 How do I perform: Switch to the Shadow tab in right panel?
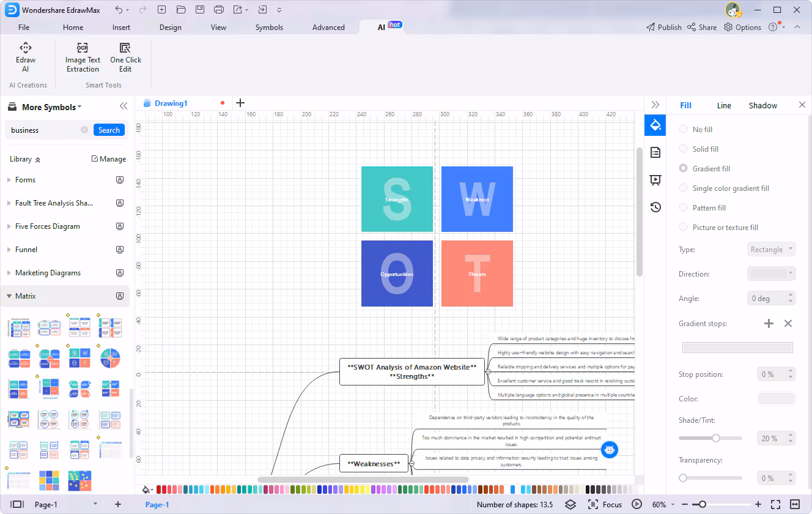[x=763, y=105]
